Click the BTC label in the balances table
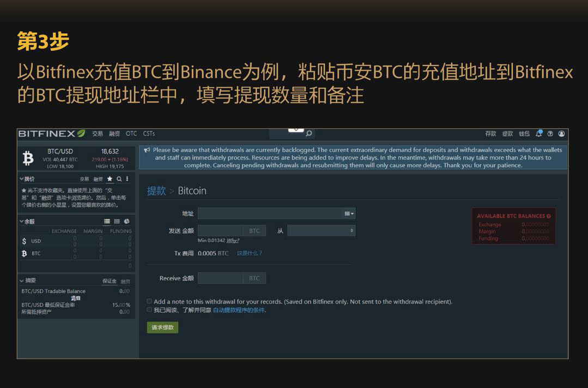588x388 pixels. click(36, 253)
